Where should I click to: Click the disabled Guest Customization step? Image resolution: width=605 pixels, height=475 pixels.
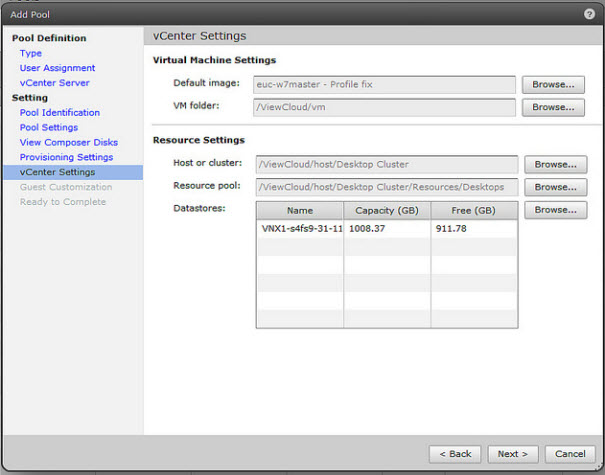coord(66,187)
